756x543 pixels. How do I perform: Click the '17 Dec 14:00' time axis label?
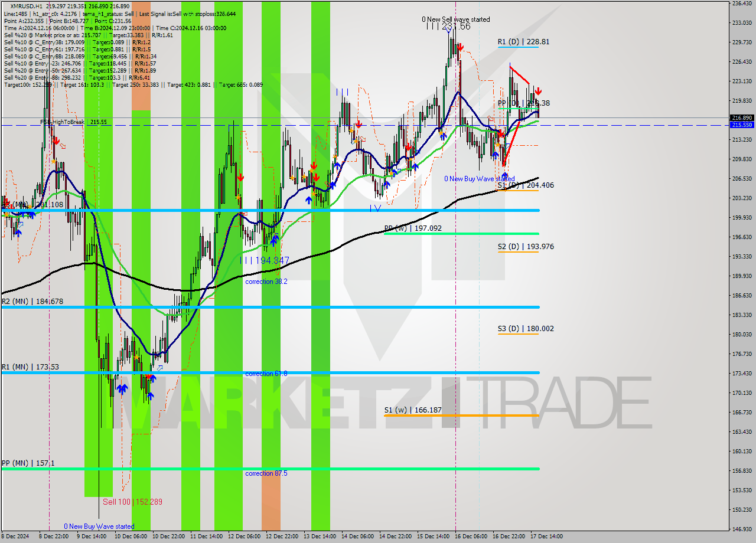click(x=546, y=537)
